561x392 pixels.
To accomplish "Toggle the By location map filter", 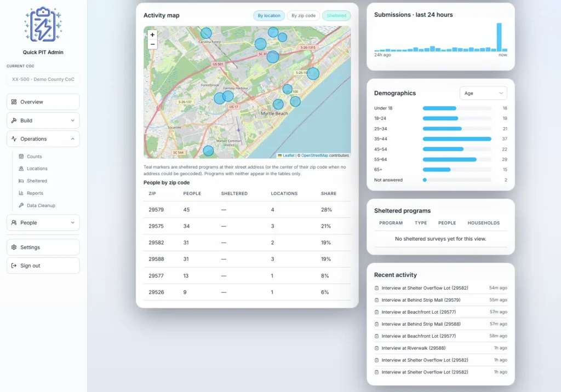I will (x=269, y=16).
